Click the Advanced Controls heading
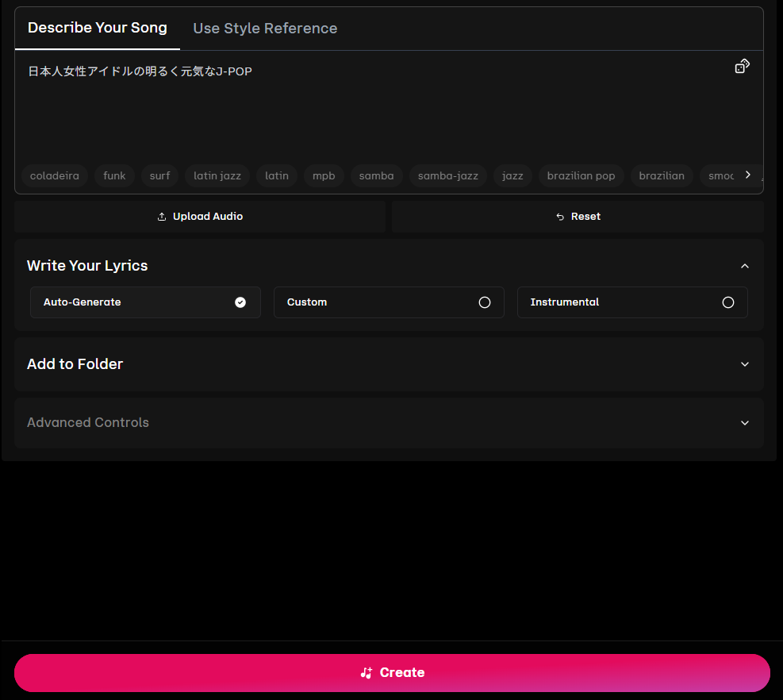Image resolution: width=783 pixels, height=700 pixels. 88,423
